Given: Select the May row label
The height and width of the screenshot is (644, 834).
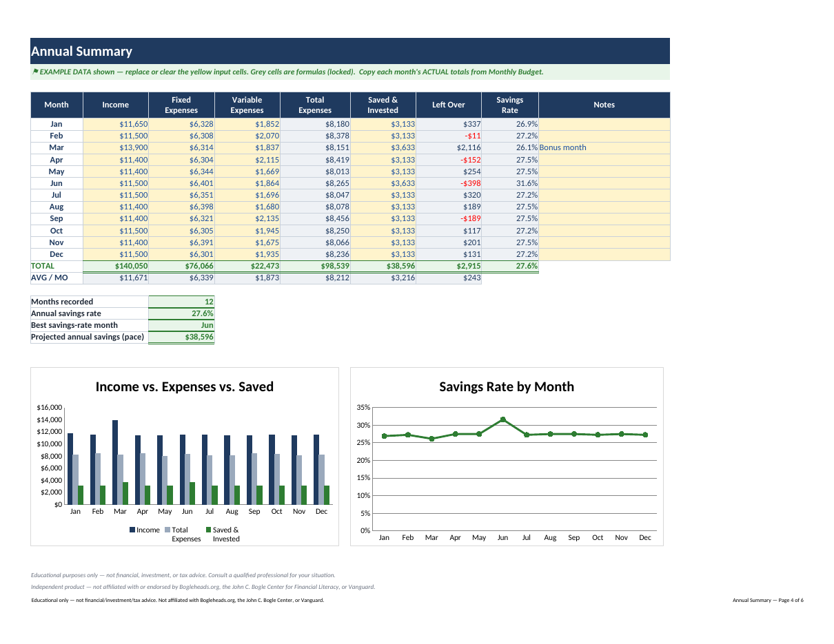Looking at the screenshot, I should coord(57,172).
